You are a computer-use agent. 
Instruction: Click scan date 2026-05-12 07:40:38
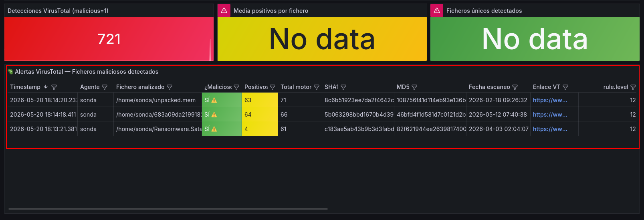tap(498, 115)
